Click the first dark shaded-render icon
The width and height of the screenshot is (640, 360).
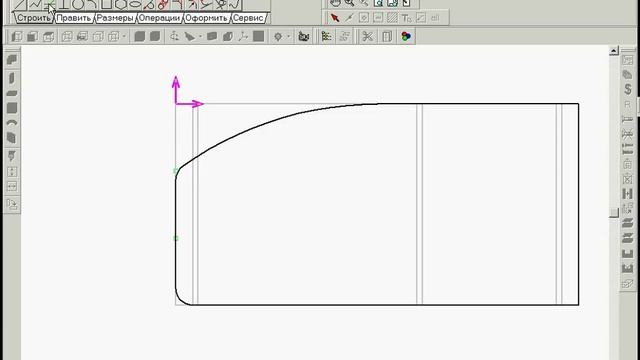[x=140, y=36]
